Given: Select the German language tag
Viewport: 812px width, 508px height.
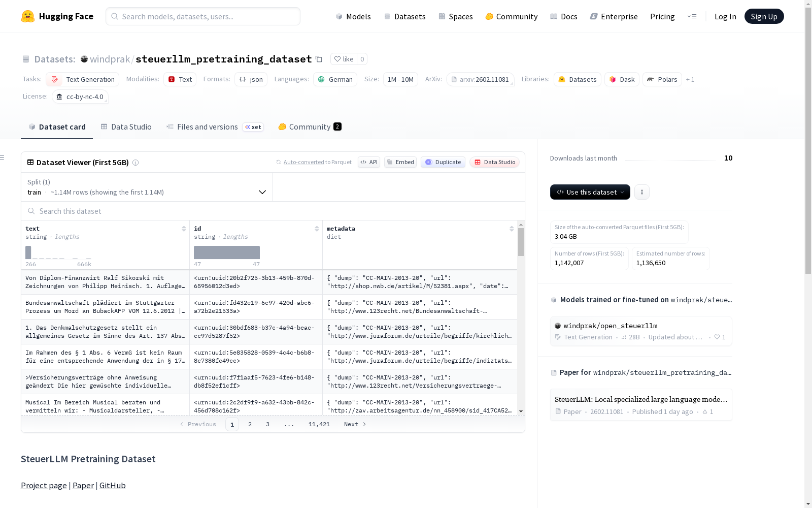Looking at the screenshot, I should 335,79.
